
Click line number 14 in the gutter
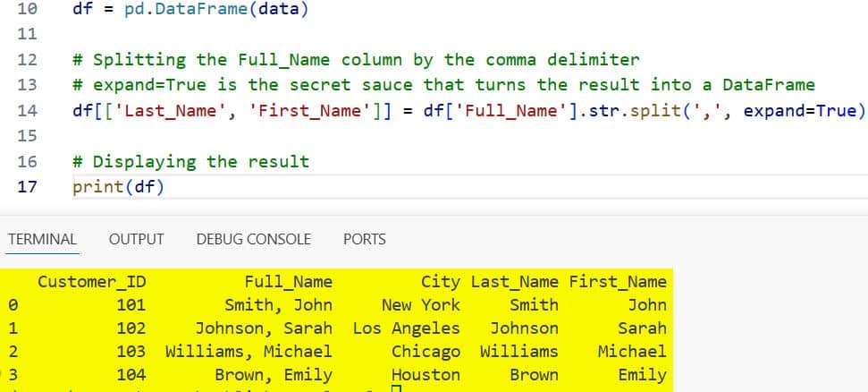point(27,111)
